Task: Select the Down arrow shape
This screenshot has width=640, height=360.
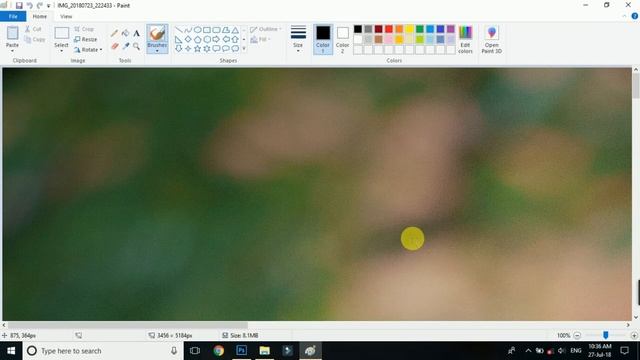Action: tap(178, 49)
